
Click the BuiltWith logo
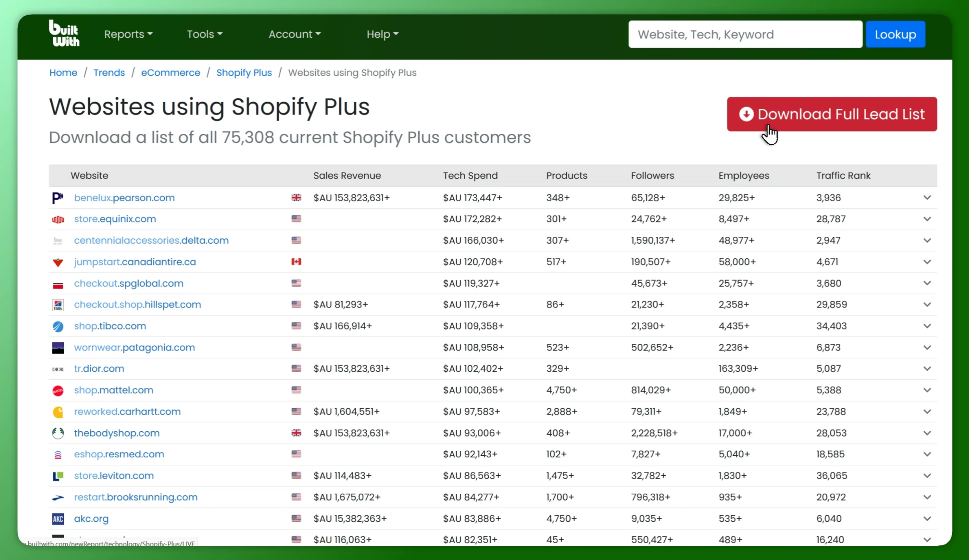point(64,34)
